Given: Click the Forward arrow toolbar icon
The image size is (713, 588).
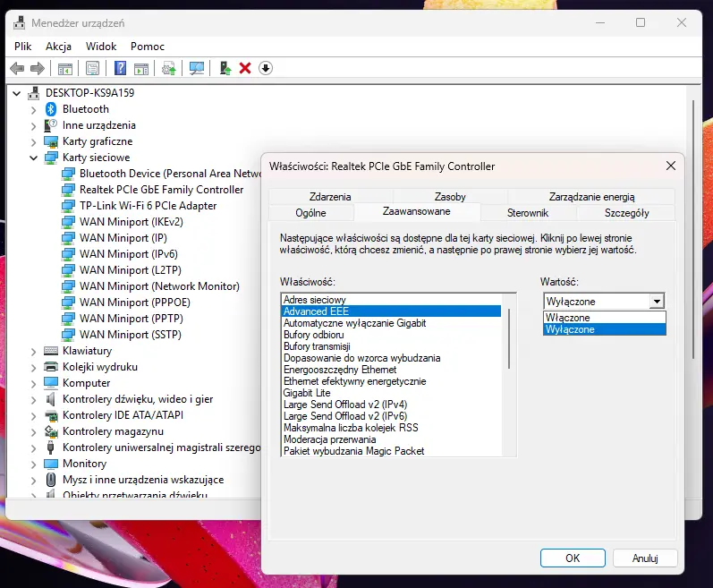Looking at the screenshot, I should tap(38, 69).
